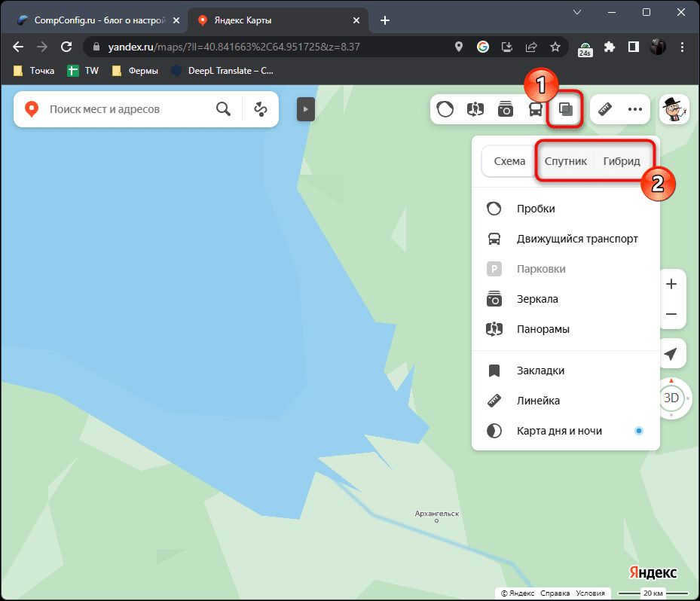Bookmark this page with the star icon
The width and height of the screenshot is (700, 601).
(x=555, y=47)
